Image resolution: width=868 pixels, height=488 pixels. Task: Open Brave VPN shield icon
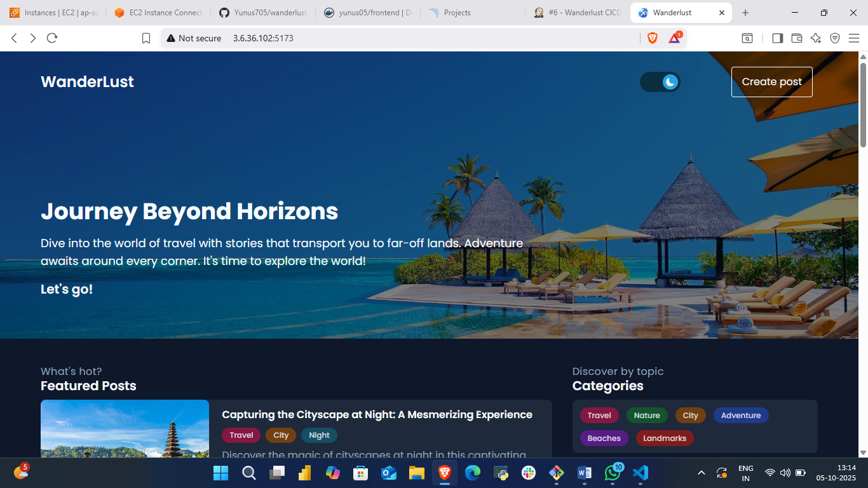coord(835,38)
